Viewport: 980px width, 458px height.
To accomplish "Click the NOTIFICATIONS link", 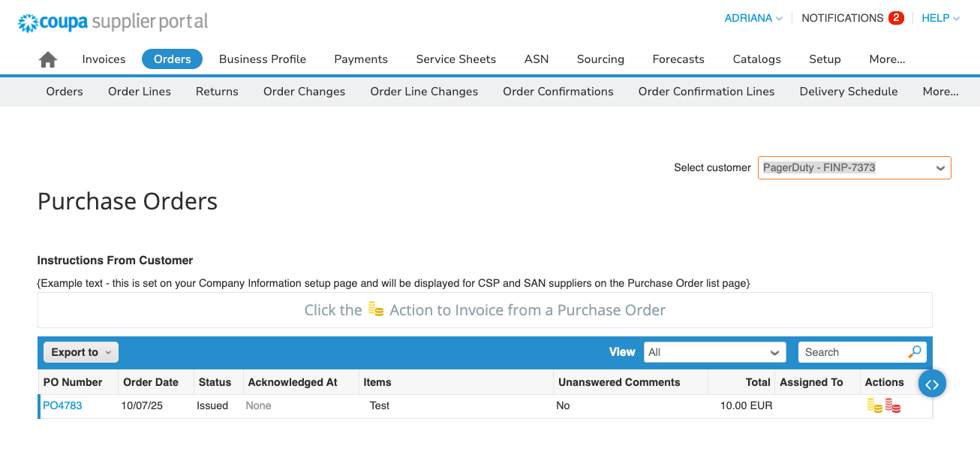I will [842, 17].
